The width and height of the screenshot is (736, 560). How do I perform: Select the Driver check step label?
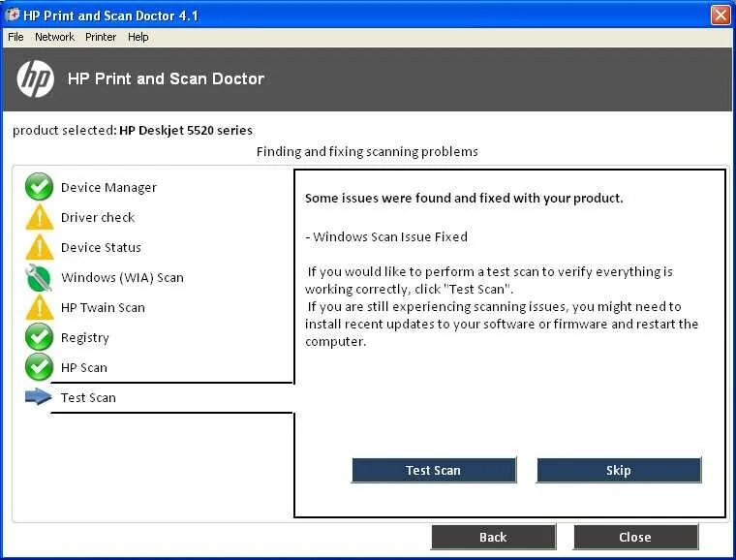(x=98, y=217)
